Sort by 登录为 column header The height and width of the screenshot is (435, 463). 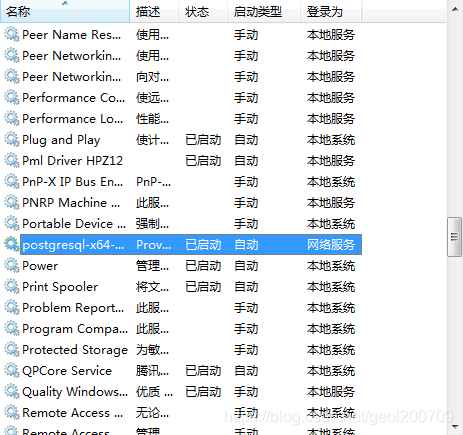point(331,11)
